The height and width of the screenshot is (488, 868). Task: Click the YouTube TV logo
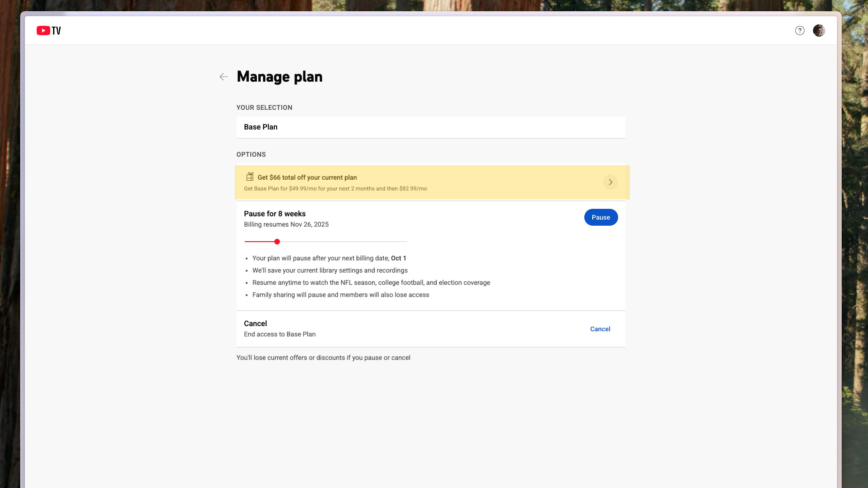[49, 30]
